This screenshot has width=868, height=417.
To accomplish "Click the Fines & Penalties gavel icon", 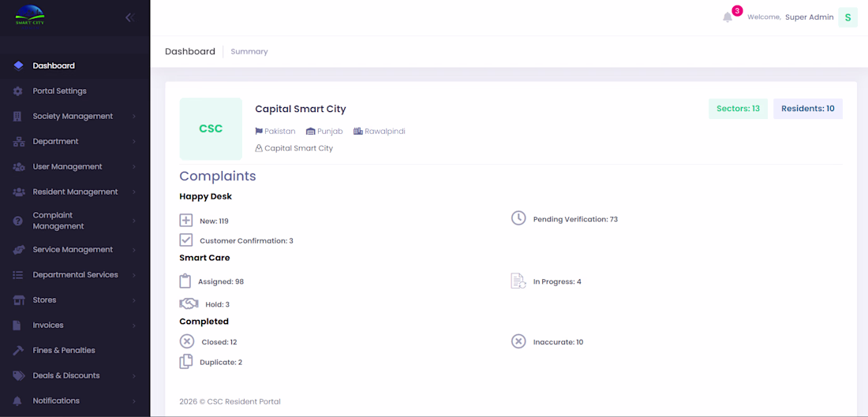I will click(18, 351).
